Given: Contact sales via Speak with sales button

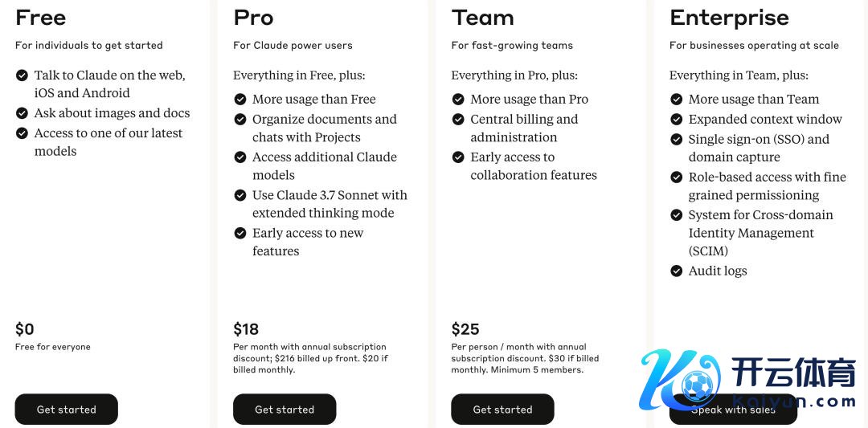Looking at the screenshot, I should pos(732,410).
